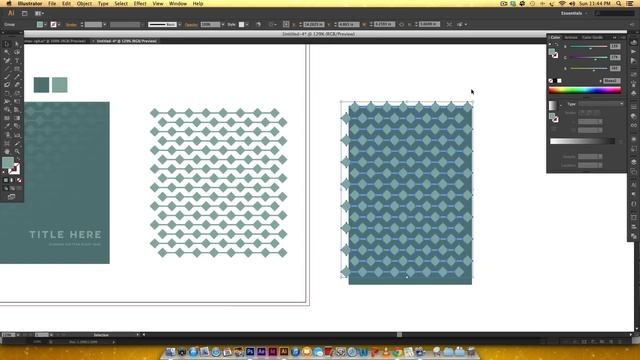Select the Eraser tool
Screen dimensions: 640x360
17,85
